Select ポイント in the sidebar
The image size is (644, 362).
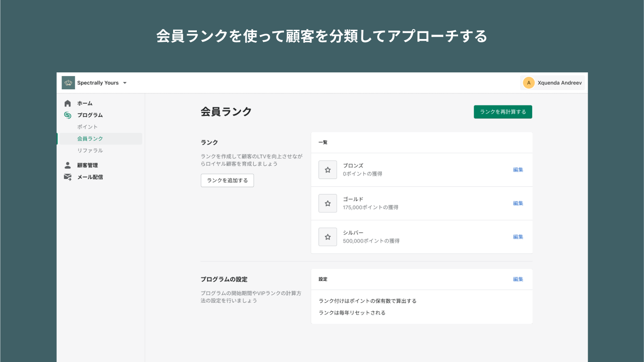[x=87, y=127]
